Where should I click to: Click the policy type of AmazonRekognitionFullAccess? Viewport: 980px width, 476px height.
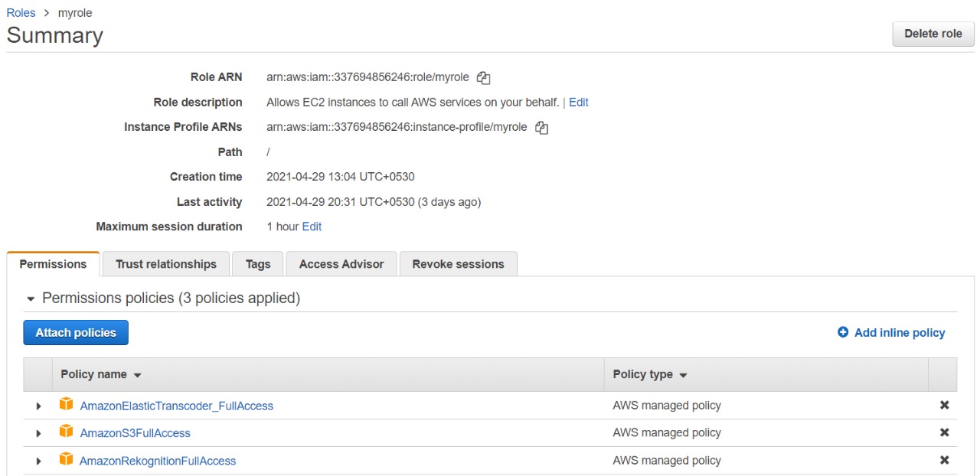[x=667, y=461]
